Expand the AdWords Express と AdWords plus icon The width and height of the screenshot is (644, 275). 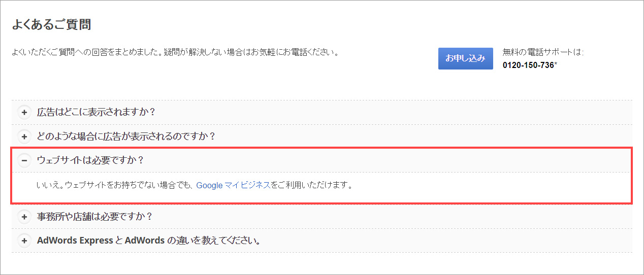point(24,240)
